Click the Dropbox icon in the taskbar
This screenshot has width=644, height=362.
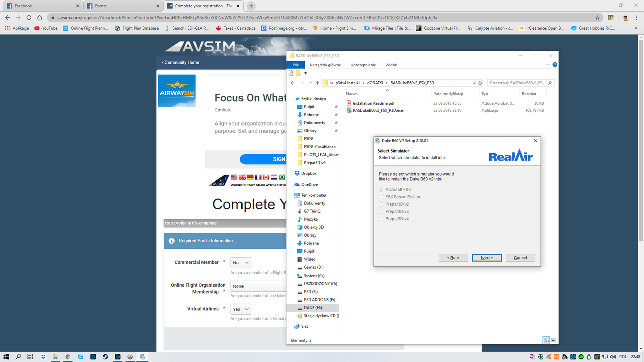(x=43, y=357)
